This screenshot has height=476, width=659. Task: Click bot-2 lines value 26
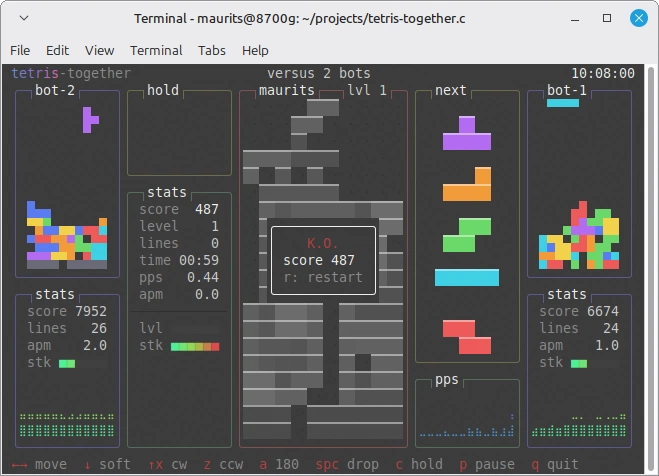click(x=99, y=328)
